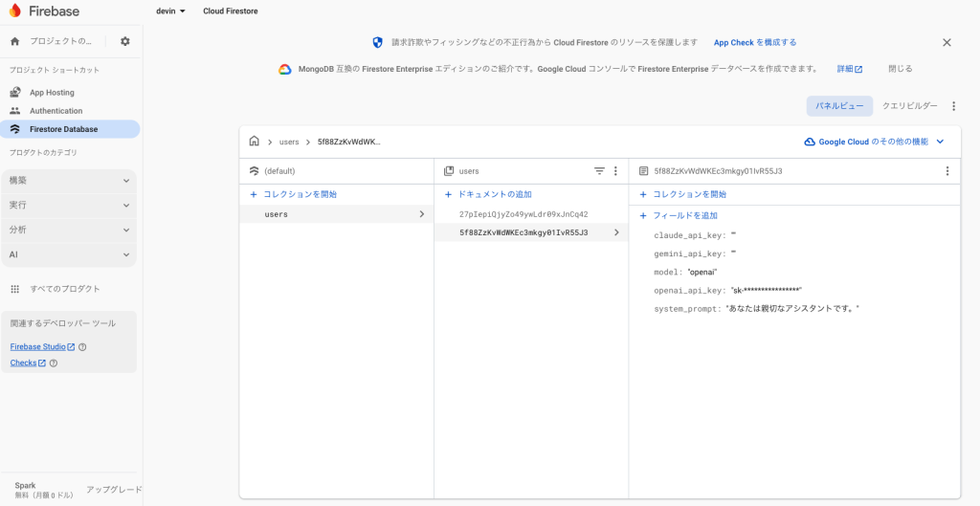
Task: Click the App Check を構成する link
Action: pos(755,42)
